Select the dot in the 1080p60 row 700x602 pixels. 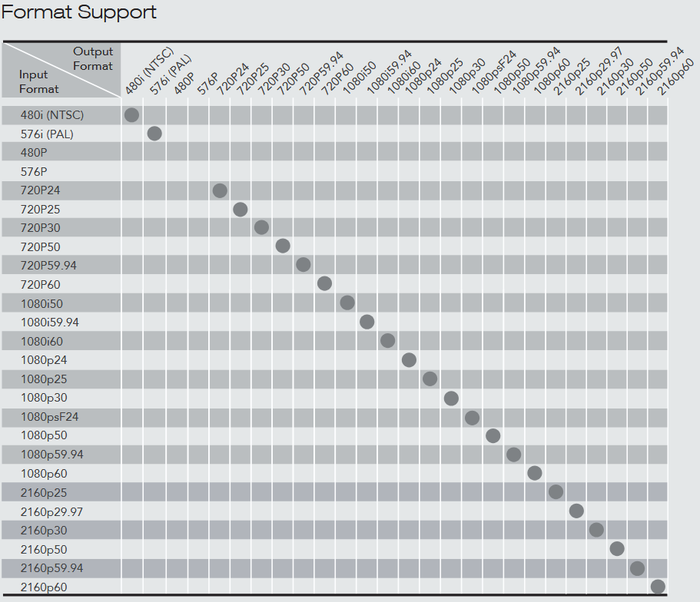coord(535,473)
